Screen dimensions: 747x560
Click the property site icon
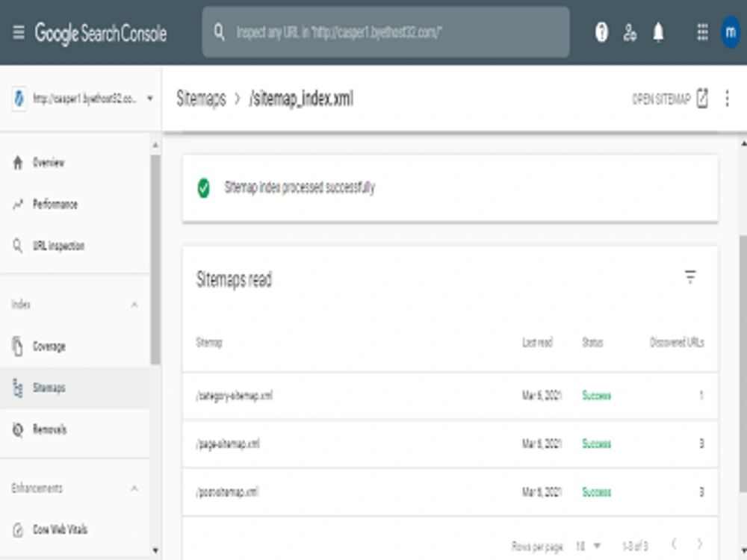point(19,99)
